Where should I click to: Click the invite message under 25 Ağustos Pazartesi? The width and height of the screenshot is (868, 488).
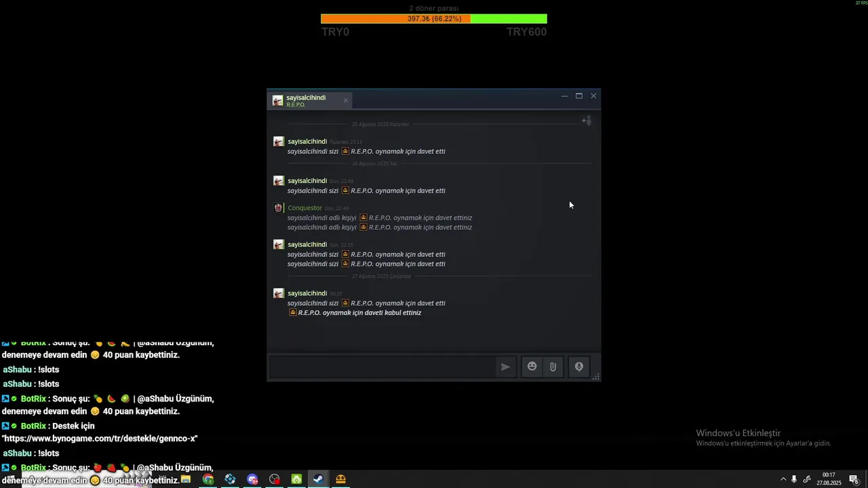click(366, 151)
